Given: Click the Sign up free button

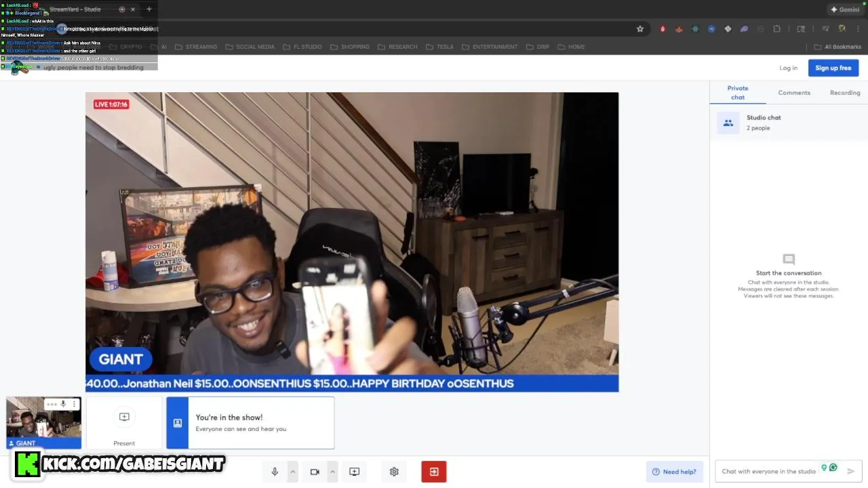Looking at the screenshot, I should (833, 68).
